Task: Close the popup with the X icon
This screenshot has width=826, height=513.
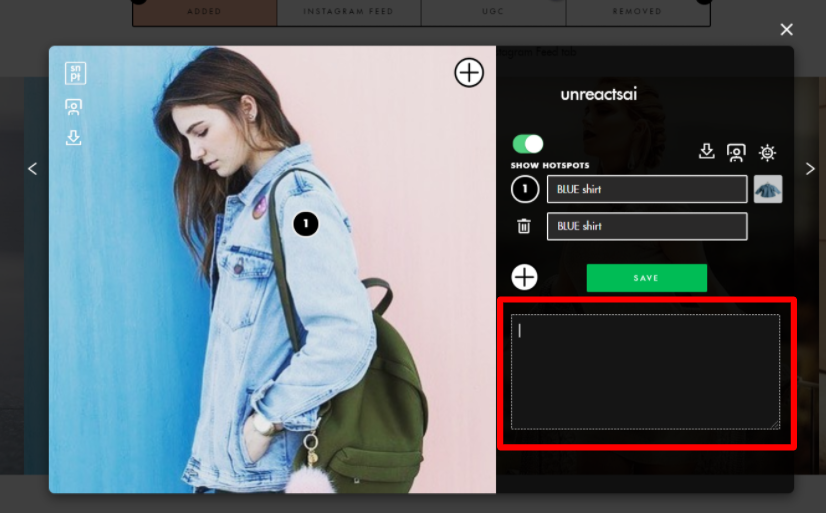Action: pos(786,29)
